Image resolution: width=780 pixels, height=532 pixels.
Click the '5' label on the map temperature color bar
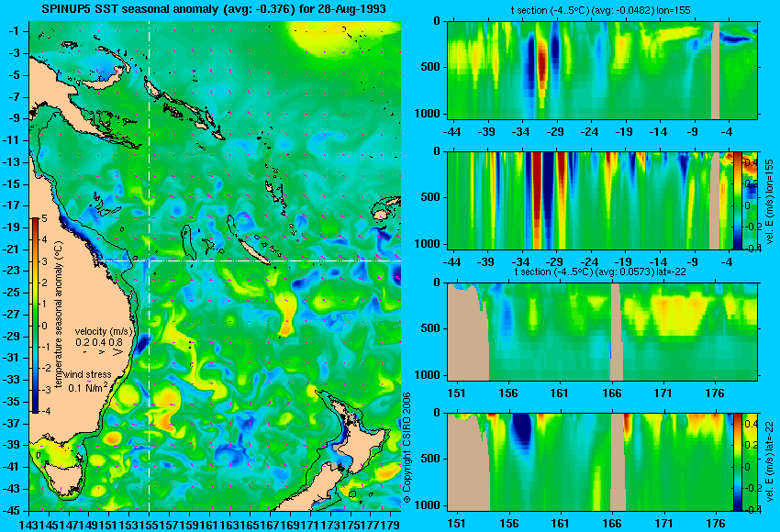pos(44,218)
